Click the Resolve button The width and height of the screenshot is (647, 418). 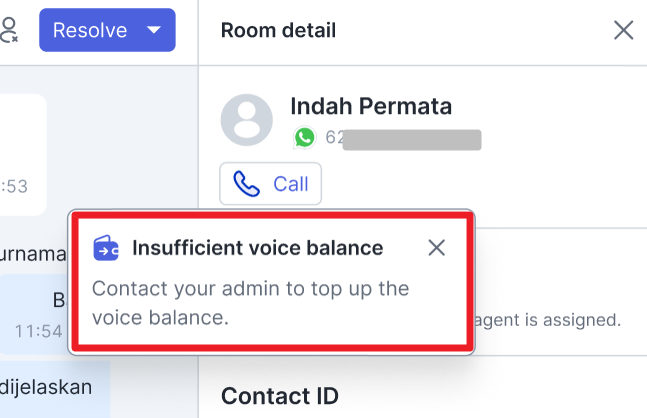(107, 30)
